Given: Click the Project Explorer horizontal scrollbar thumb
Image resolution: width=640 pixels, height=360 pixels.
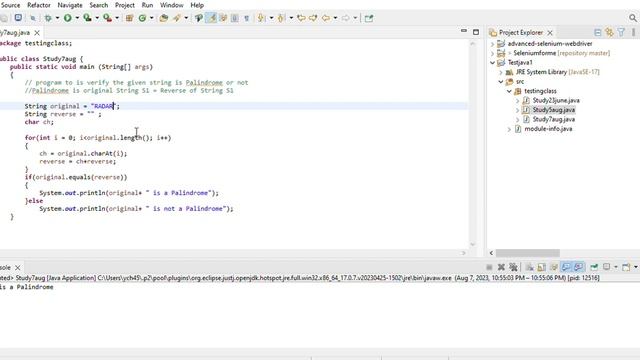Looking at the screenshot, I should pos(528,253).
